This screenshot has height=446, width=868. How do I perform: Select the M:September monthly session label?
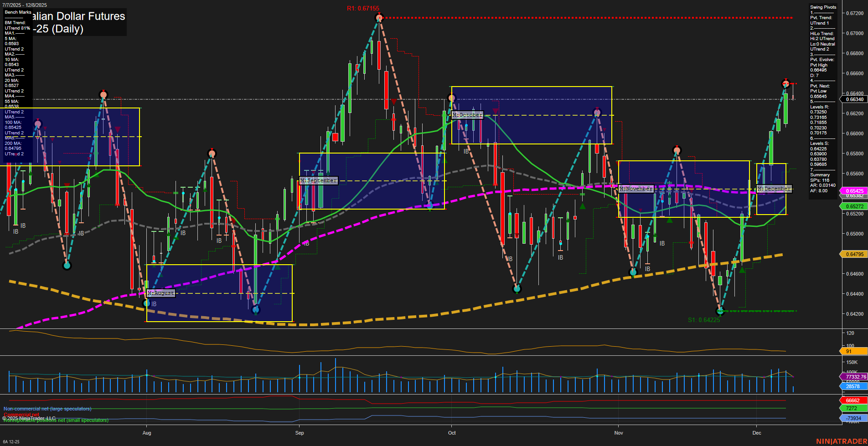318,180
